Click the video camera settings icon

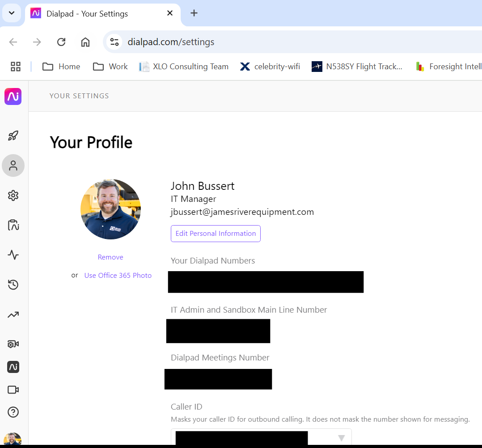[x=13, y=344]
